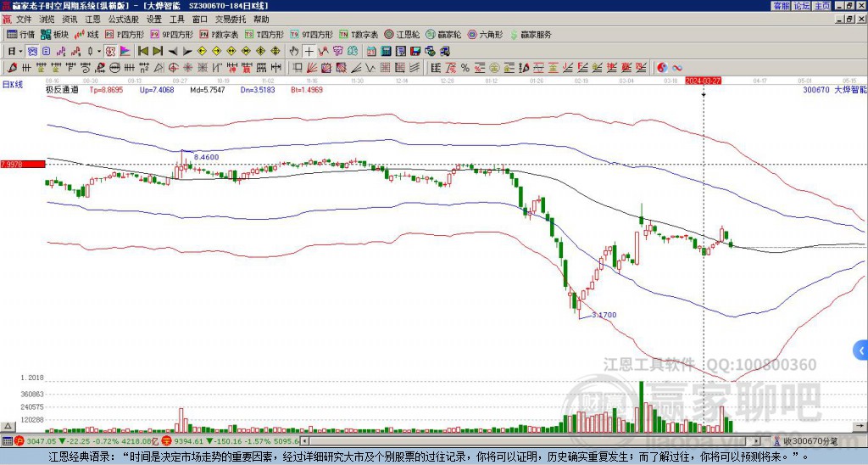Image resolution: width=868 pixels, height=465 pixels.
Task: Select the zigzag wave line tool
Action: [x=370, y=68]
